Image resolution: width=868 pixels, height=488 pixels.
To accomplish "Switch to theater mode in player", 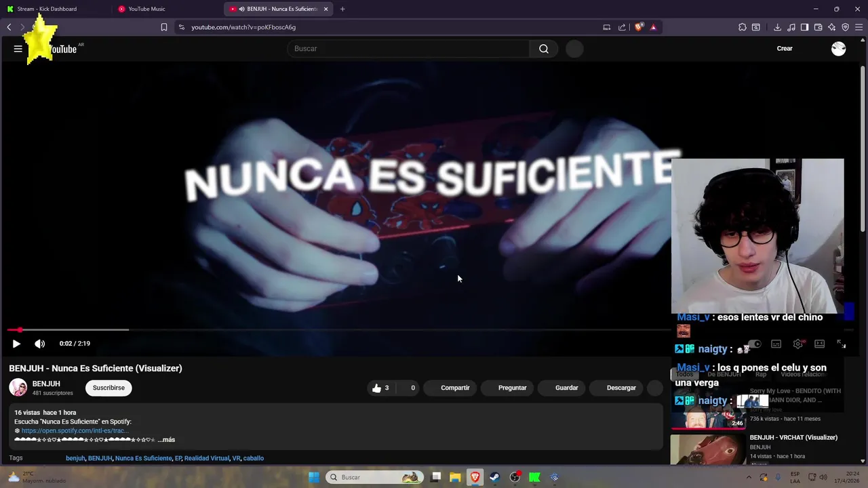I will 819,344.
